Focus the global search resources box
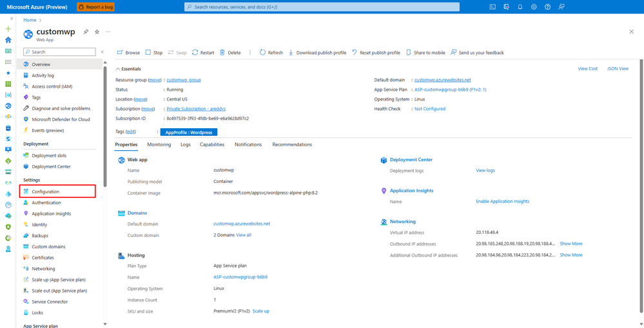The height and width of the screenshot is (328, 644). pyautogui.click(x=322, y=7)
